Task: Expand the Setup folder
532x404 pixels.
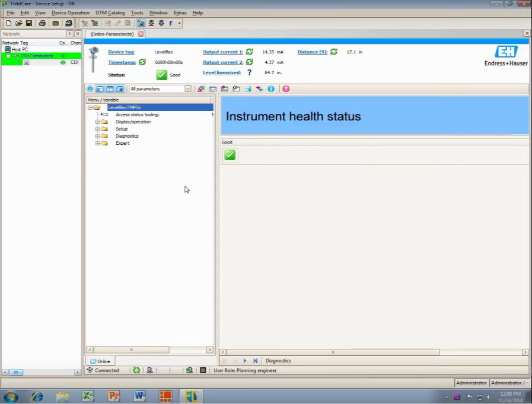Action: (x=97, y=129)
